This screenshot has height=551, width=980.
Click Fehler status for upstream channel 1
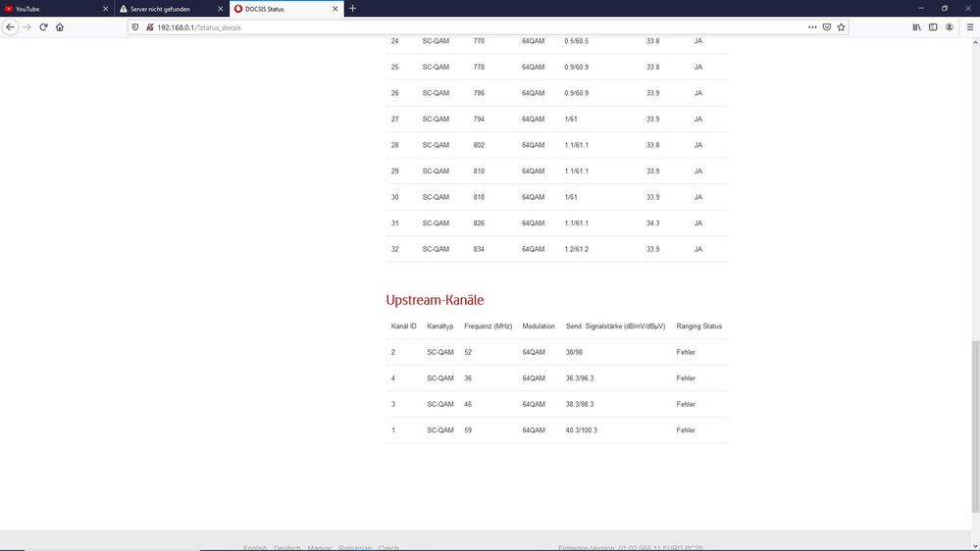pyautogui.click(x=686, y=430)
